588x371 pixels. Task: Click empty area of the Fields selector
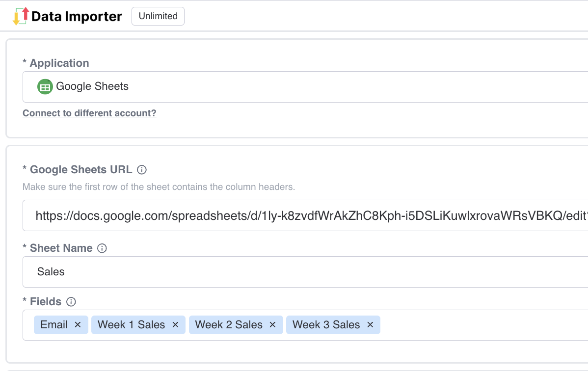(x=484, y=325)
